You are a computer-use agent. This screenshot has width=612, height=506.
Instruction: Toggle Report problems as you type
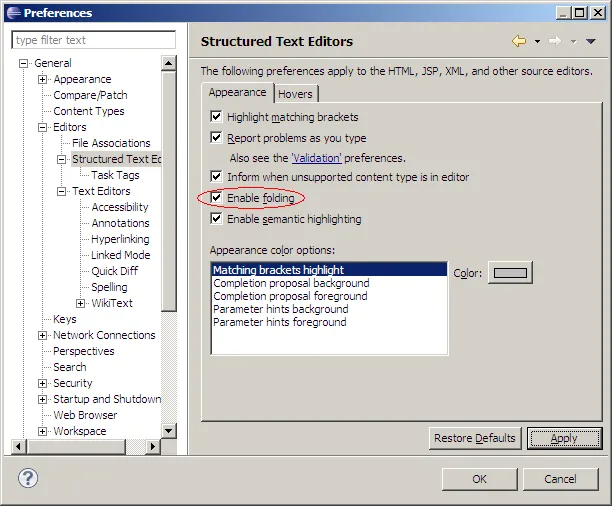pyautogui.click(x=216, y=137)
